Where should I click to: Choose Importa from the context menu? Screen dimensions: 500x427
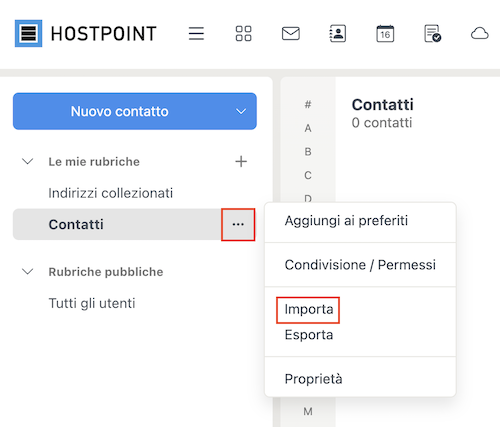tap(309, 310)
